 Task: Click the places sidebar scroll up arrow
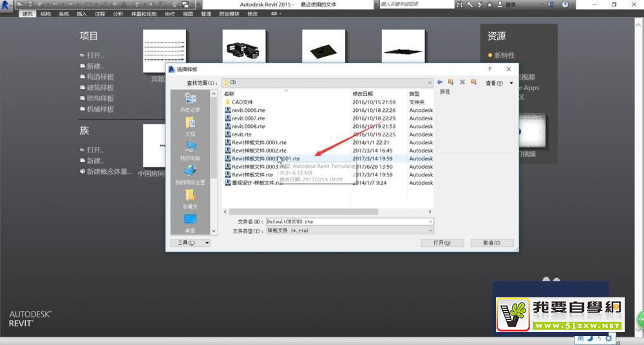pos(214,93)
